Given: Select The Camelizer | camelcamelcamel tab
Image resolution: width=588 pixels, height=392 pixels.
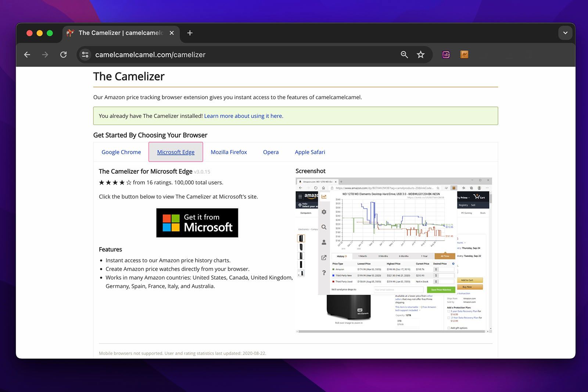Looking at the screenshot, I should pyautogui.click(x=121, y=33).
